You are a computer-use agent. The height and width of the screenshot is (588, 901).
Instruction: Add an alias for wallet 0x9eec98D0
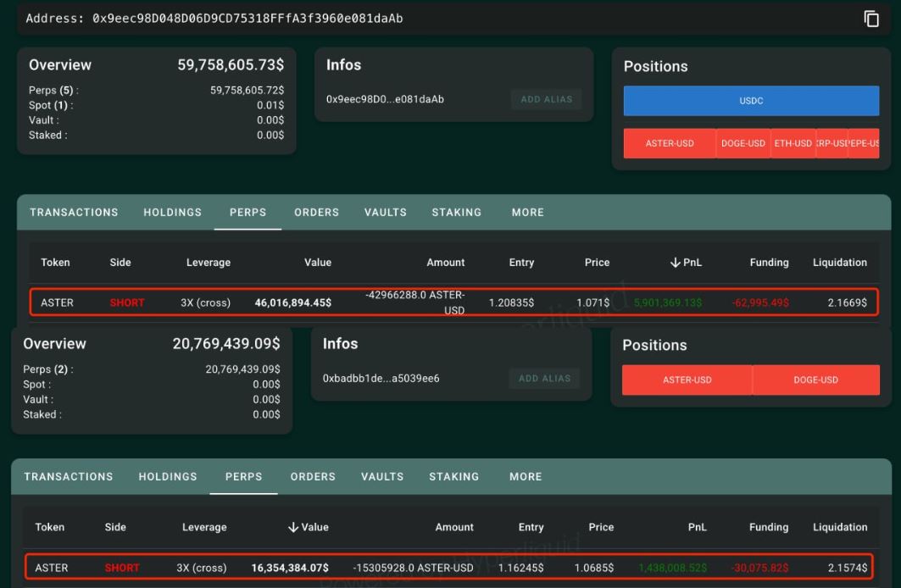[x=545, y=99]
